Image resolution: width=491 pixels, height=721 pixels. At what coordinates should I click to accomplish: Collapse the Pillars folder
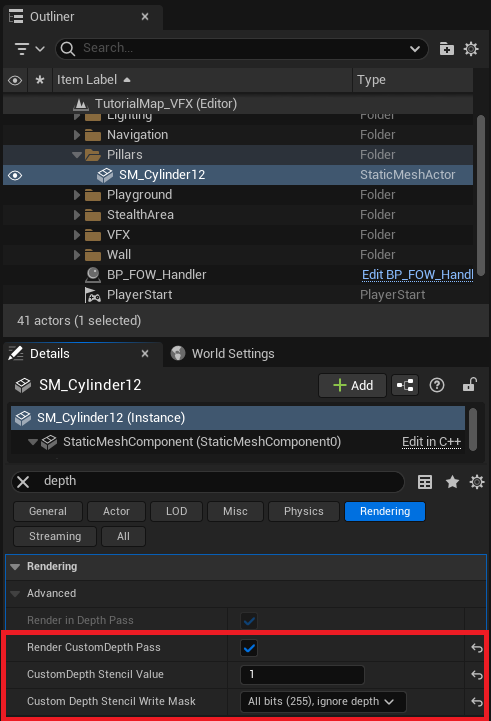tap(77, 155)
